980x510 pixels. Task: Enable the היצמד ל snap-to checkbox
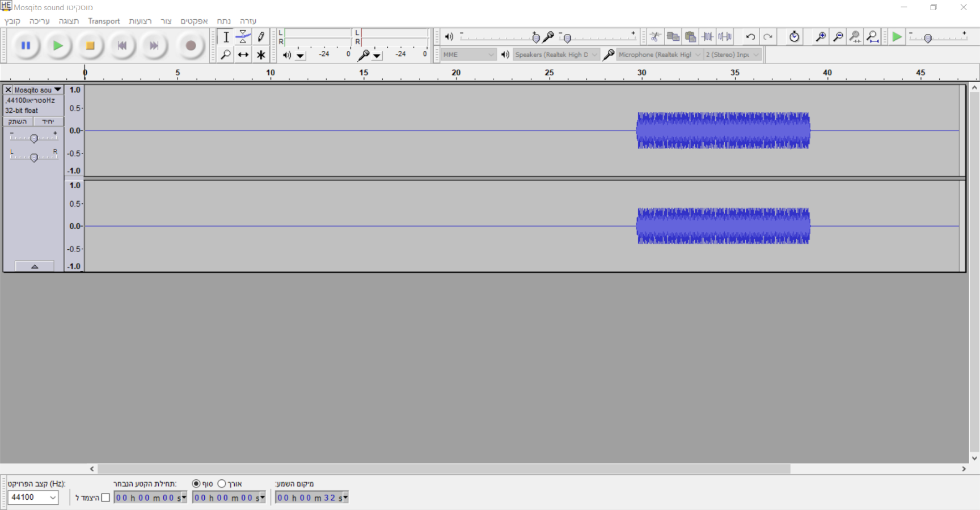(x=105, y=498)
